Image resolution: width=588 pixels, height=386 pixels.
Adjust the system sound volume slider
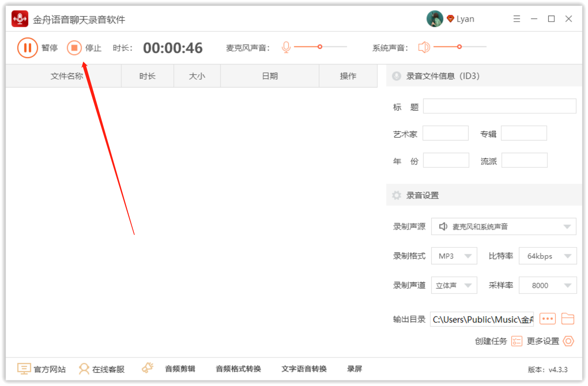click(x=459, y=47)
